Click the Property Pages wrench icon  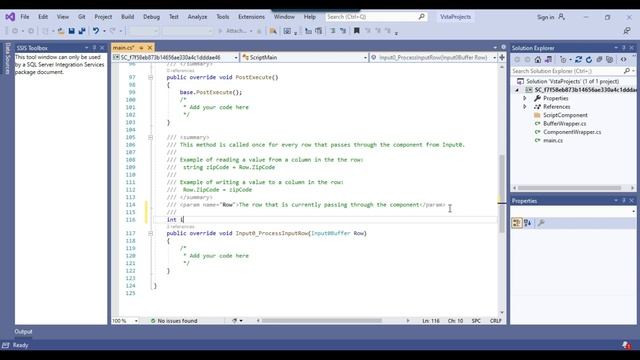(x=541, y=223)
